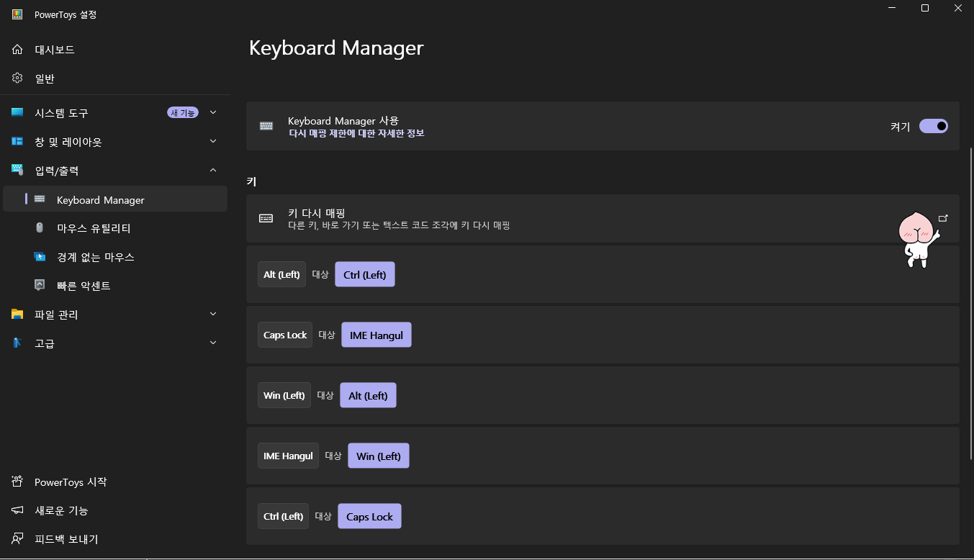Click keyboard icon beside 키 다시 매핑
974x560 pixels.
tap(266, 218)
